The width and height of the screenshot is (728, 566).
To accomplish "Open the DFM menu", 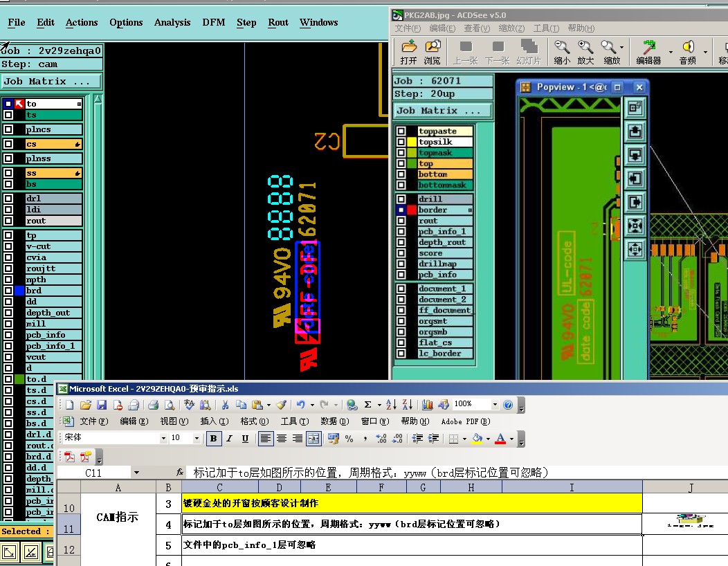I will point(214,22).
